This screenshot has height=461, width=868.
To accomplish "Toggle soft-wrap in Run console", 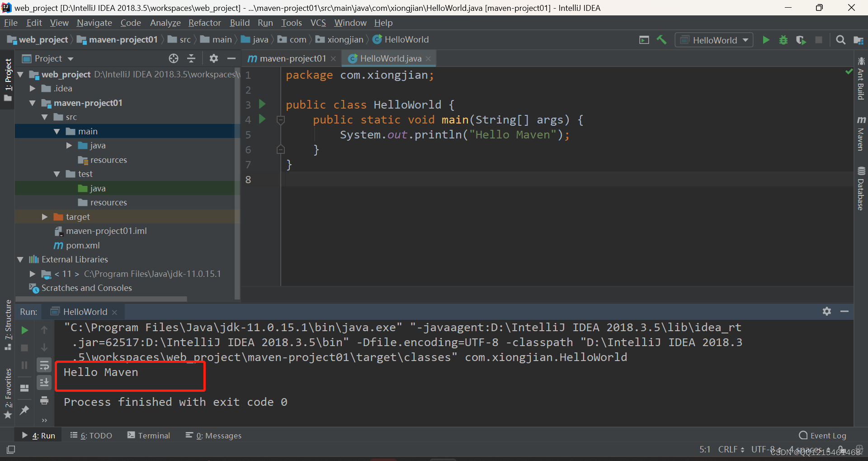I will pyautogui.click(x=44, y=365).
